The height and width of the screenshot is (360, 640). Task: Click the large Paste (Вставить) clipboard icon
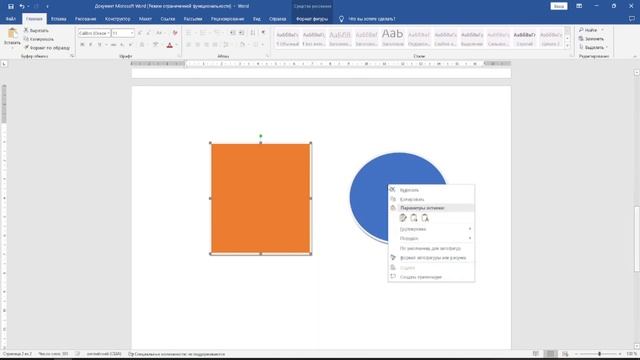(x=12, y=33)
